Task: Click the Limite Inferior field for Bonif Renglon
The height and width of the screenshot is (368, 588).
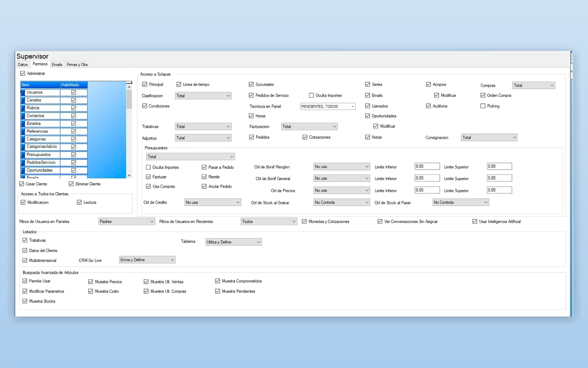Action: [427, 166]
